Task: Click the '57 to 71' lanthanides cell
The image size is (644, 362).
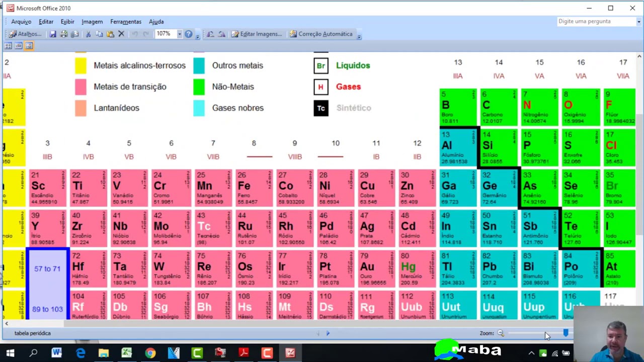Action: click(47, 269)
